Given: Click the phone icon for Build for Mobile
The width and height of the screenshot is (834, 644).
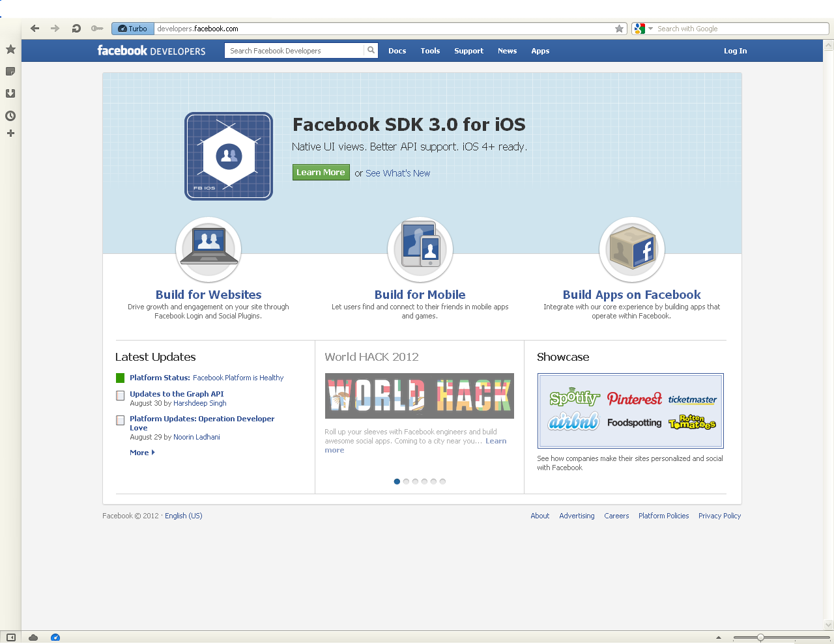Looking at the screenshot, I should point(420,249).
